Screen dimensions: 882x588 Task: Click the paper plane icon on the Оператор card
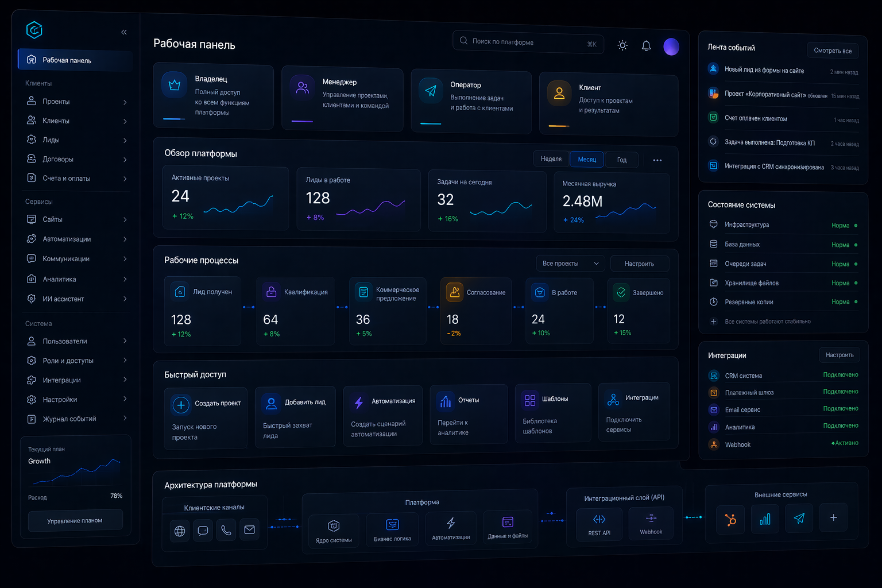tap(431, 91)
